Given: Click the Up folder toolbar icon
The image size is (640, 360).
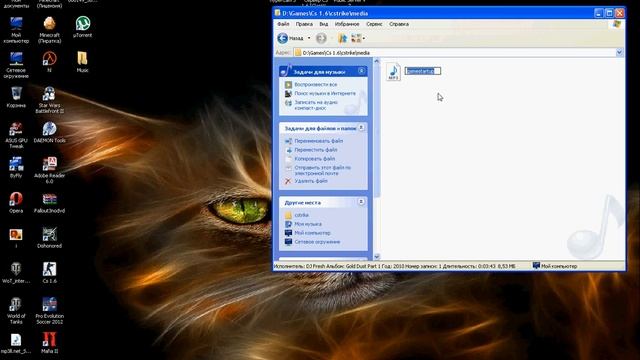Looking at the screenshot, I should (342, 38).
